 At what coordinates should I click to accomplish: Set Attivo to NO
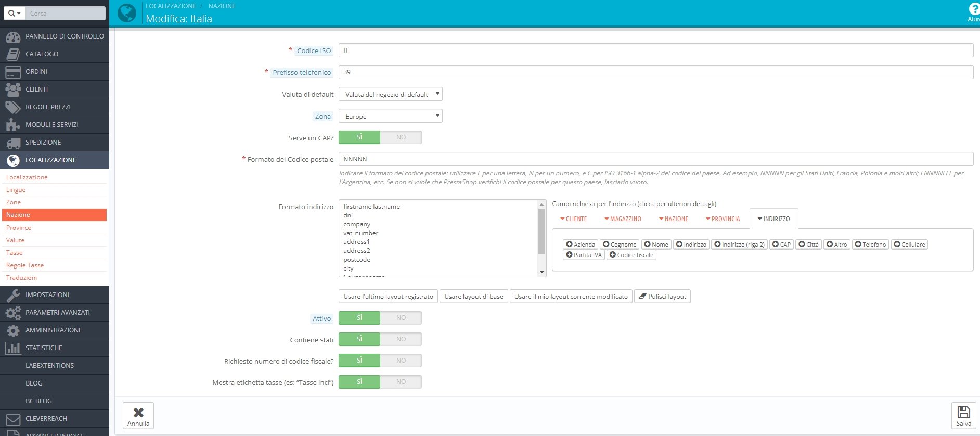(401, 318)
